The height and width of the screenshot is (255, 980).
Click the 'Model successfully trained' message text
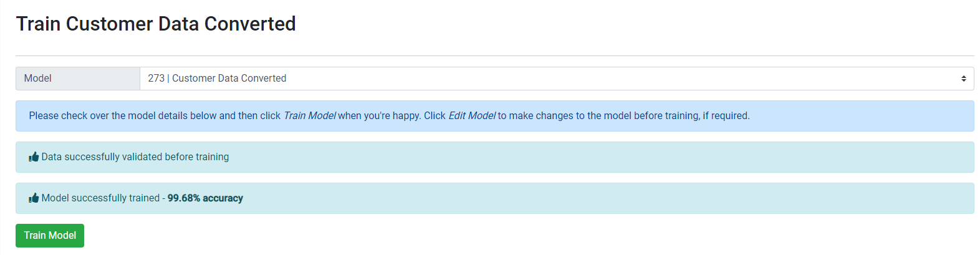100,198
